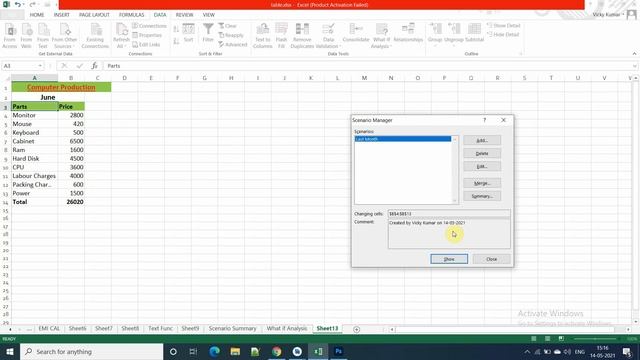Select the Hard Disk cell

[x=34, y=159]
